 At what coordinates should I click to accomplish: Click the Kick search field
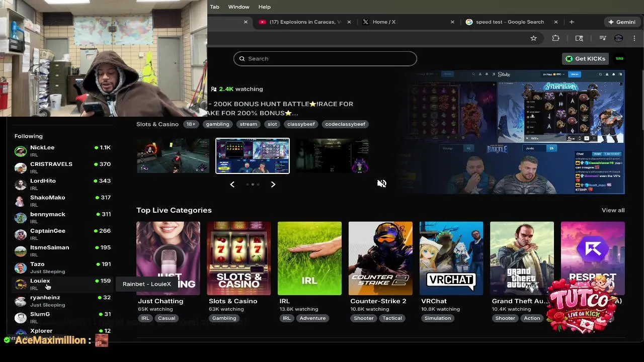325,59
